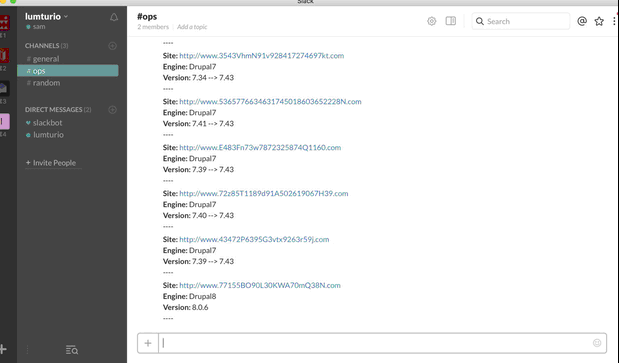Click the sam username status
Viewport: 619px width, 363px height.
(36, 27)
